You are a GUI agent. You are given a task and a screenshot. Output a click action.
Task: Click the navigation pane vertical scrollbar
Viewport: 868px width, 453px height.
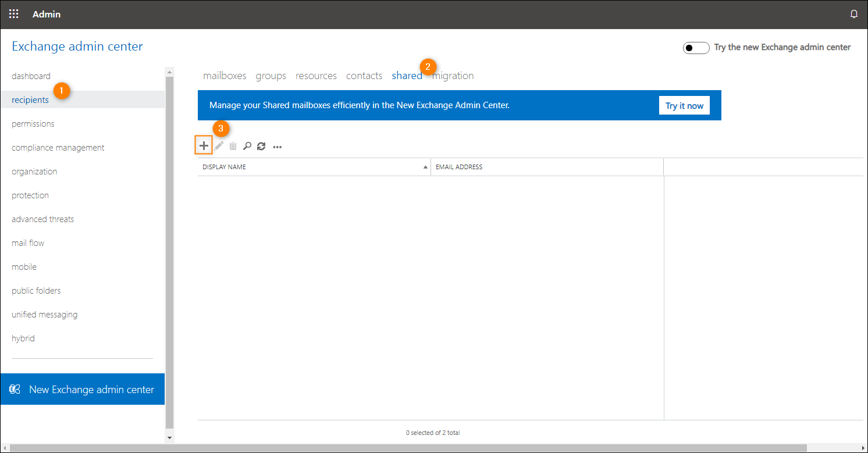point(170,252)
